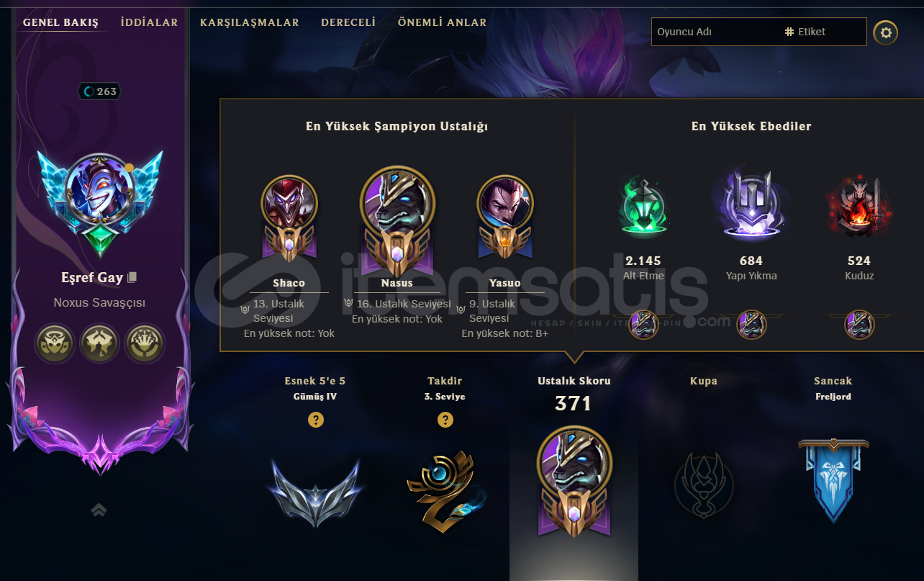Open the Freljord banner icon
Image resolution: width=924 pixels, height=581 pixels.
pyautogui.click(x=833, y=480)
